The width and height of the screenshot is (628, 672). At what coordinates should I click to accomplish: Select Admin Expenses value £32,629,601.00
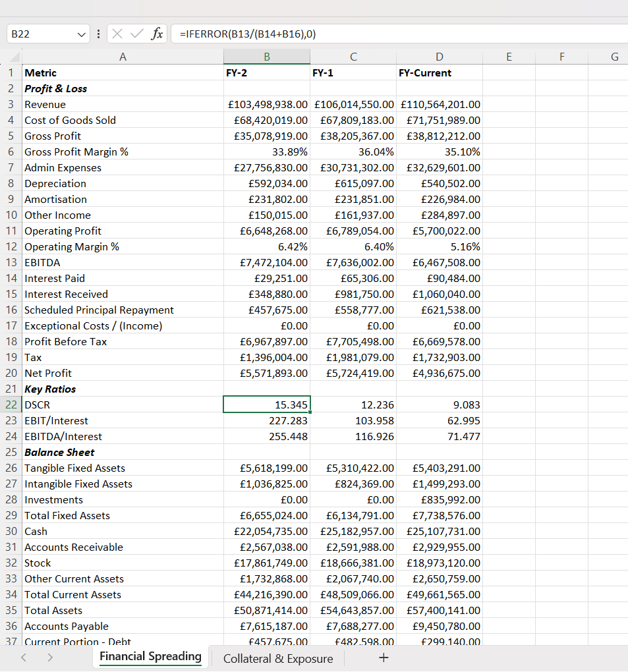(440, 168)
